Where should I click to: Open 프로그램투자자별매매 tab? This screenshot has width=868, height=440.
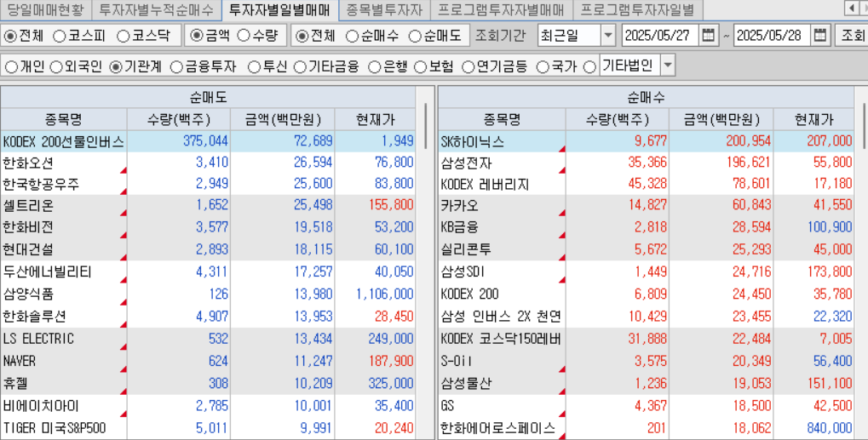tap(501, 9)
